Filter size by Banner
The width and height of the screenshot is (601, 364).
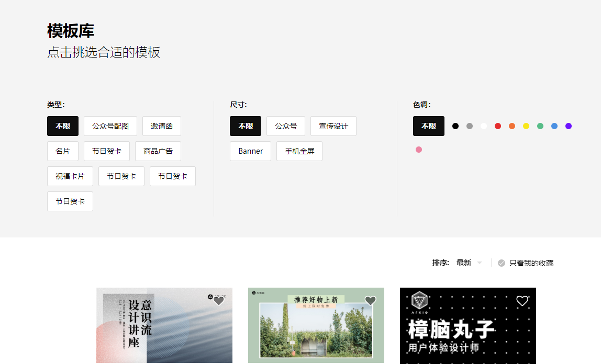251,151
